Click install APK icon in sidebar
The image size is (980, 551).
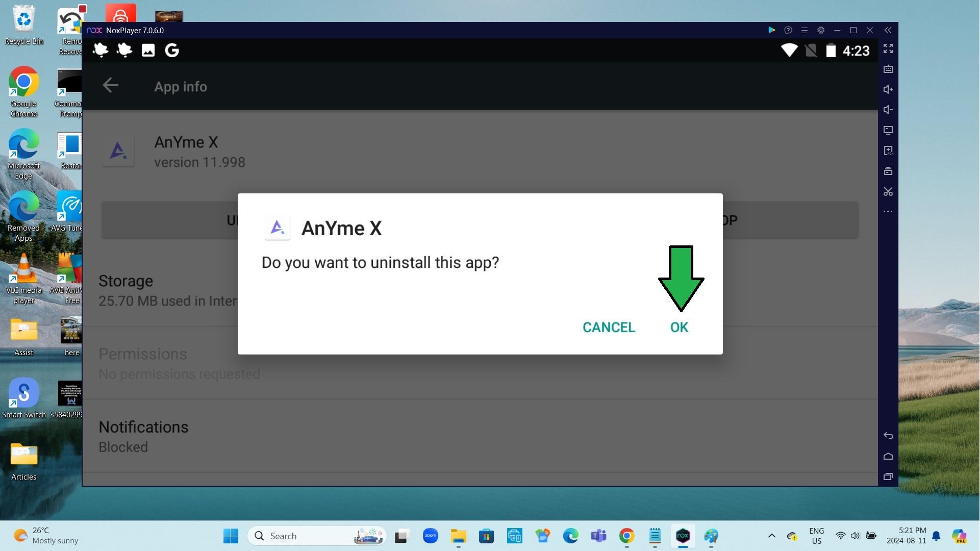[888, 151]
